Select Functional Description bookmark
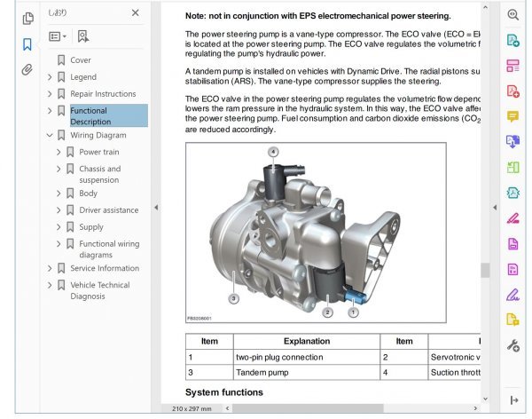 pos(108,116)
